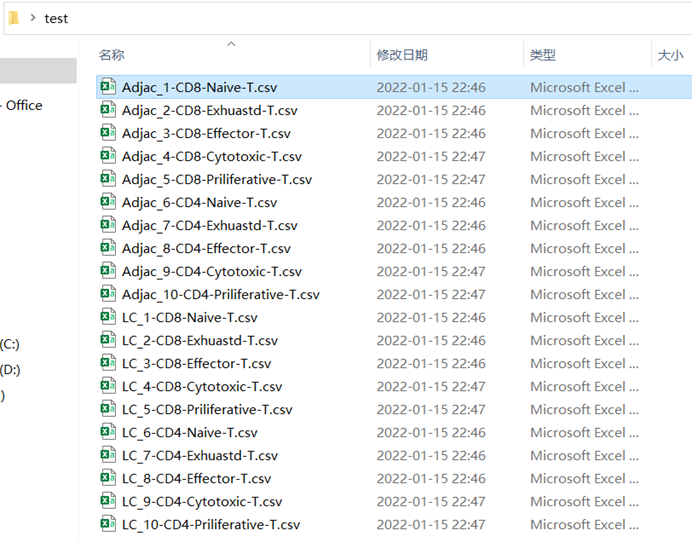Click the Excel icon of LC_1-CD8-Naive-T.csv
The width and height of the screenshot is (692, 542).
(108, 316)
